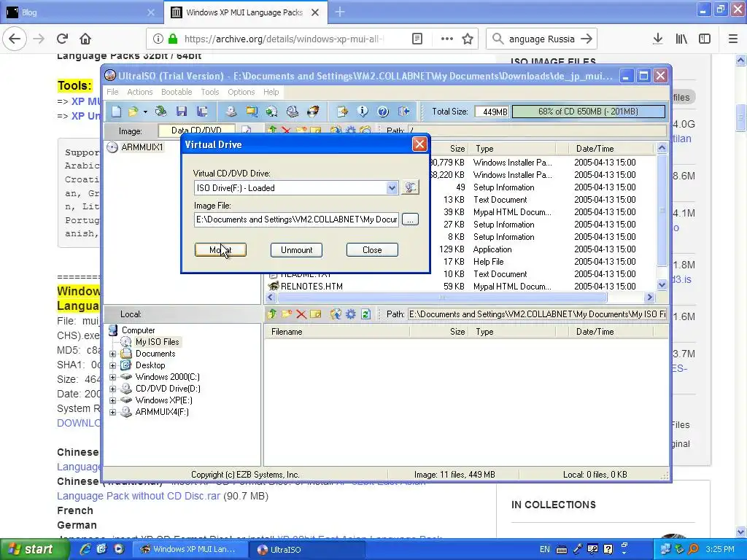The image size is (747, 560).
Task: Click the Add files icon in Local toolbar
Action: pos(336,314)
